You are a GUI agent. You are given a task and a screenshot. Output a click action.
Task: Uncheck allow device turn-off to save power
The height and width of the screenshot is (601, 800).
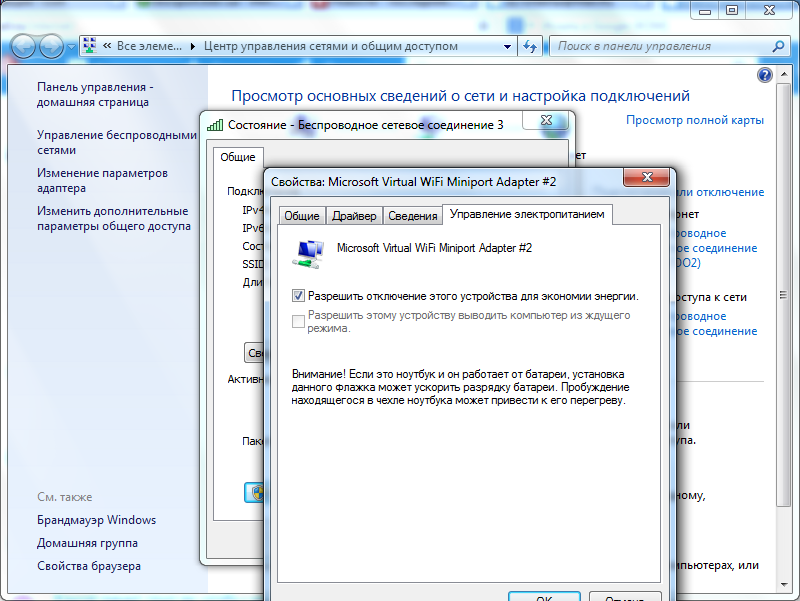pos(298,296)
